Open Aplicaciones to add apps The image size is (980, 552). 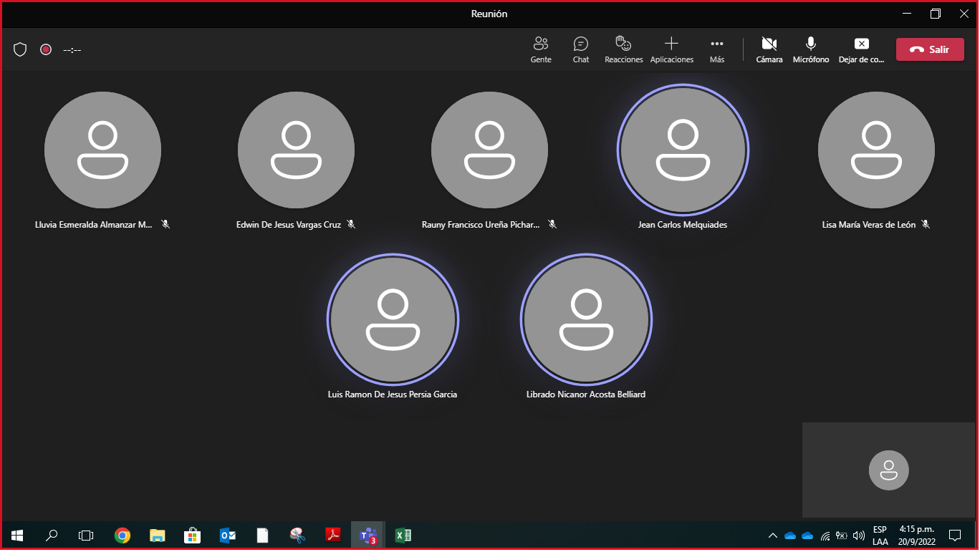(x=671, y=49)
